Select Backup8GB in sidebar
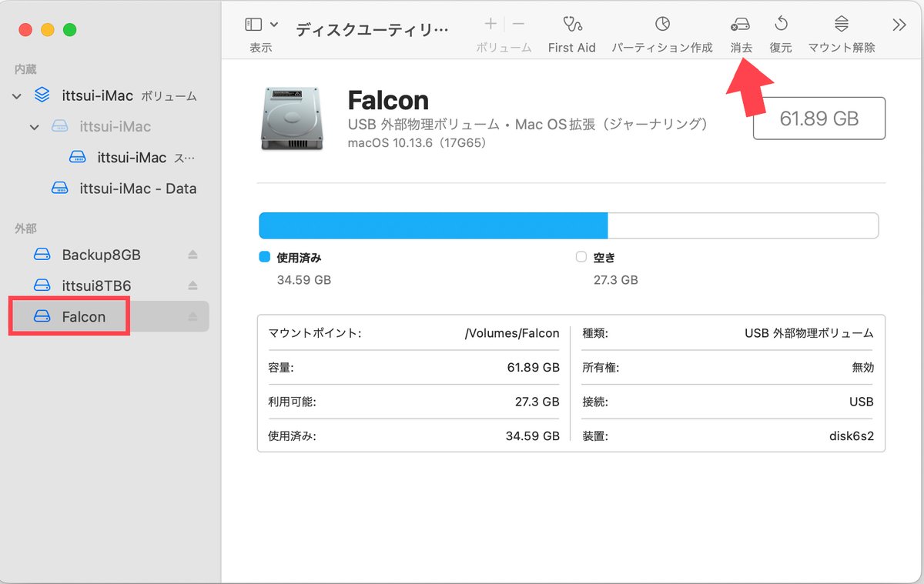Viewport: 924px width, 584px height. pyautogui.click(x=101, y=255)
